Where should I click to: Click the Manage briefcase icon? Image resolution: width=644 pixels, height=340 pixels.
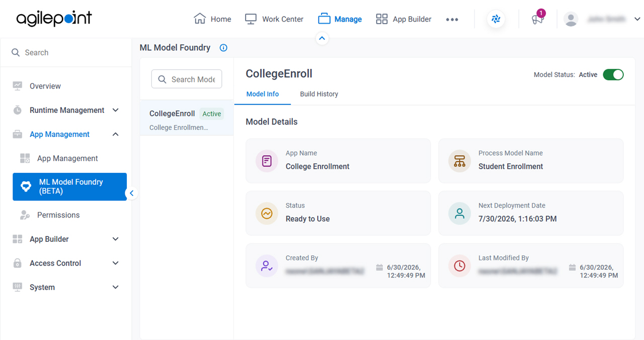(x=324, y=19)
